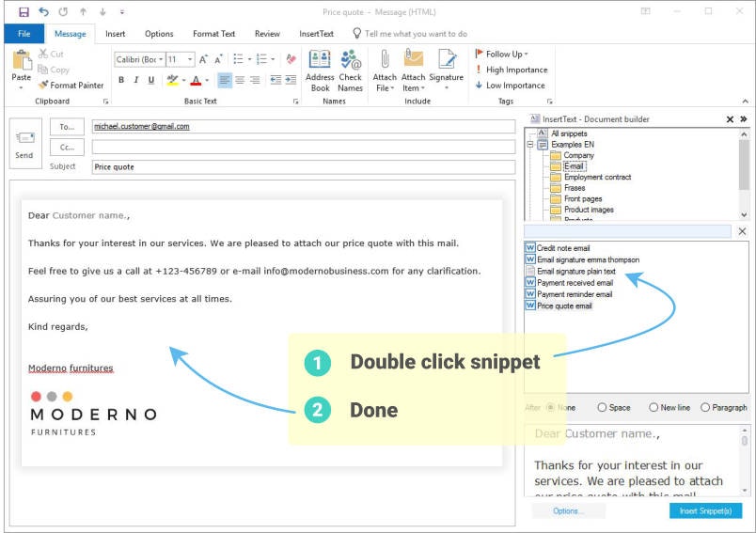The height and width of the screenshot is (533, 756).
Task: Click the Options... button in InsertText panel
Action: [x=568, y=510]
